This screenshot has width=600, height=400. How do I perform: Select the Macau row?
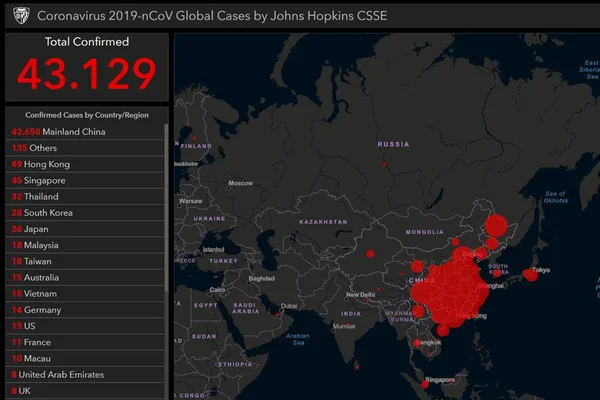coord(85,358)
